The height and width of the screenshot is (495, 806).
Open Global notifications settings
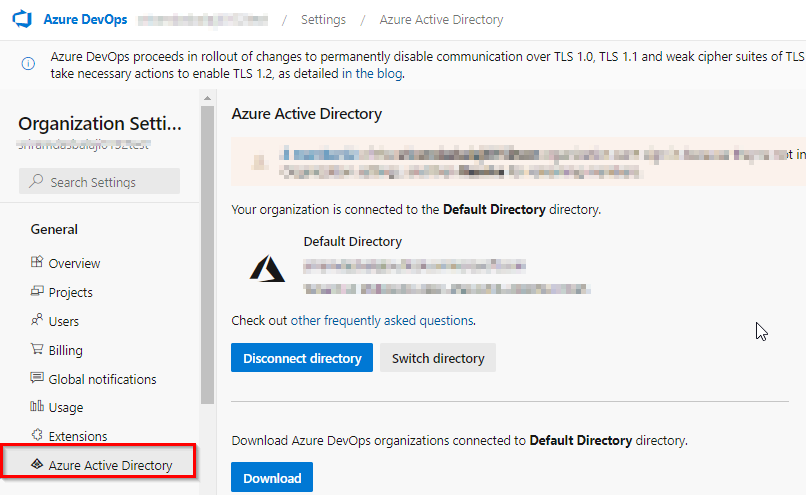[x=100, y=379]
